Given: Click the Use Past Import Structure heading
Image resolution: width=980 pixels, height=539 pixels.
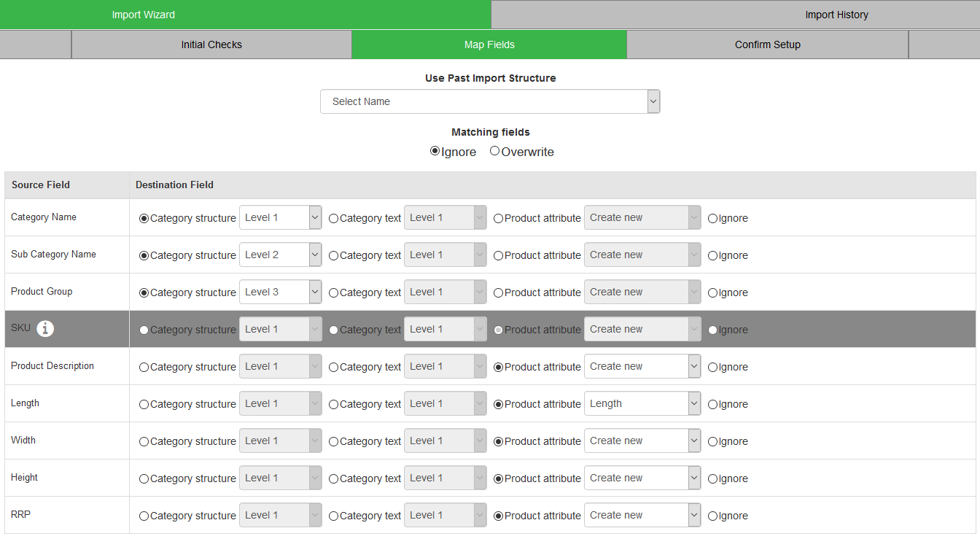Looking at the screenshot, I should coord(490,78).
